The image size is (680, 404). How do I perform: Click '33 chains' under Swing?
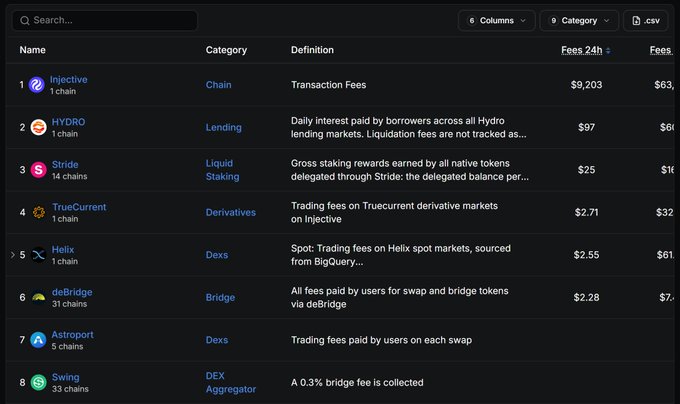70,388
